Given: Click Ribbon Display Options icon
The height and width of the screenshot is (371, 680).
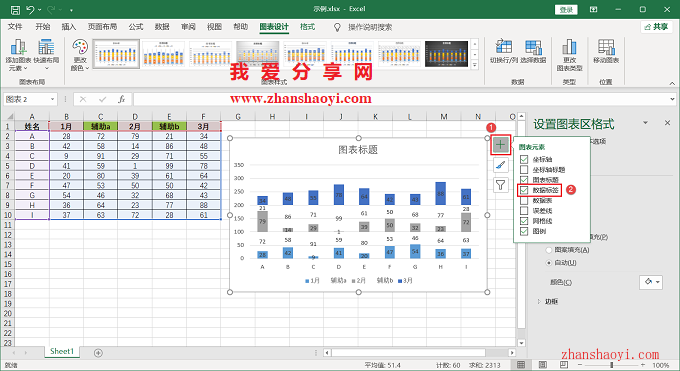Looking at the screenshot, I should tap(593, 10).
